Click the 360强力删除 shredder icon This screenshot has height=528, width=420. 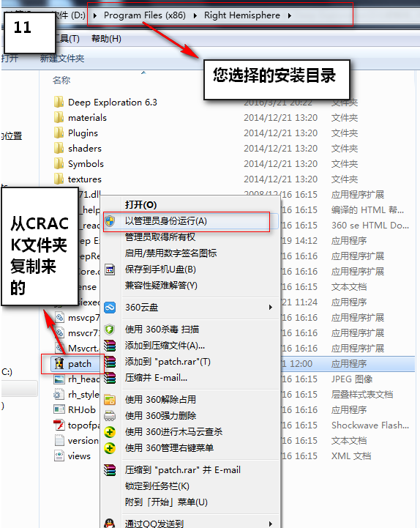(x=110, y=415)
